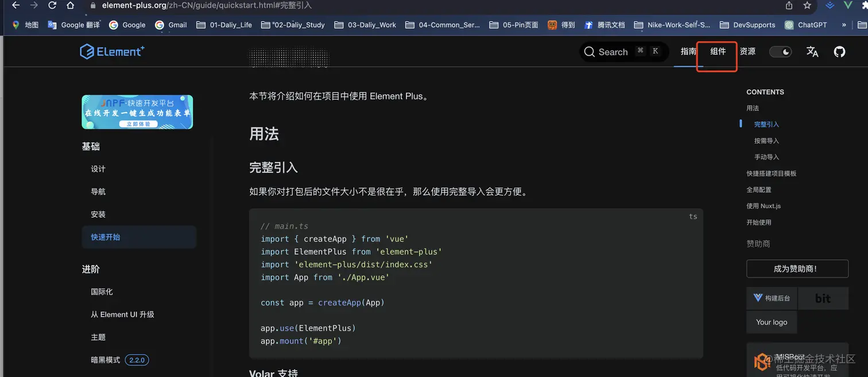Open 暗黑模式 in sidebar

pos(106,360)
